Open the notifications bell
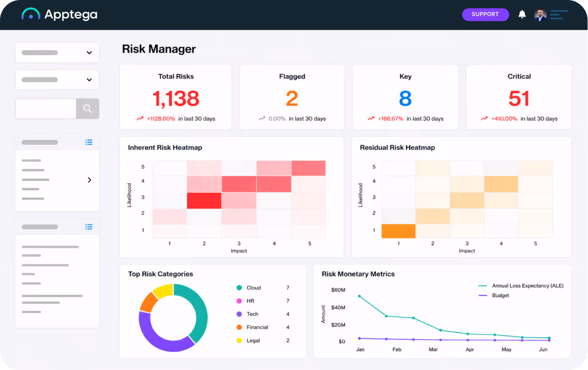Screen dimensions: 588x370 pyautogui.click(x=522, y=14)
